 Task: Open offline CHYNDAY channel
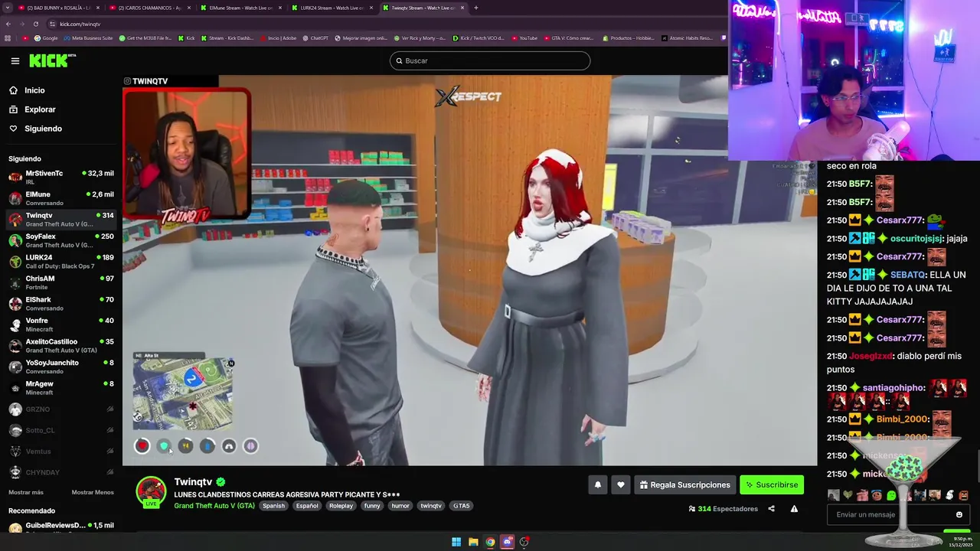tap(61, 472)
